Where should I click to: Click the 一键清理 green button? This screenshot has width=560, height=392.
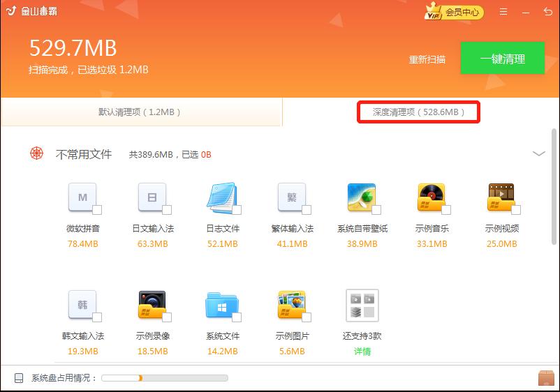pyautogui.click(x=503, y=58)
